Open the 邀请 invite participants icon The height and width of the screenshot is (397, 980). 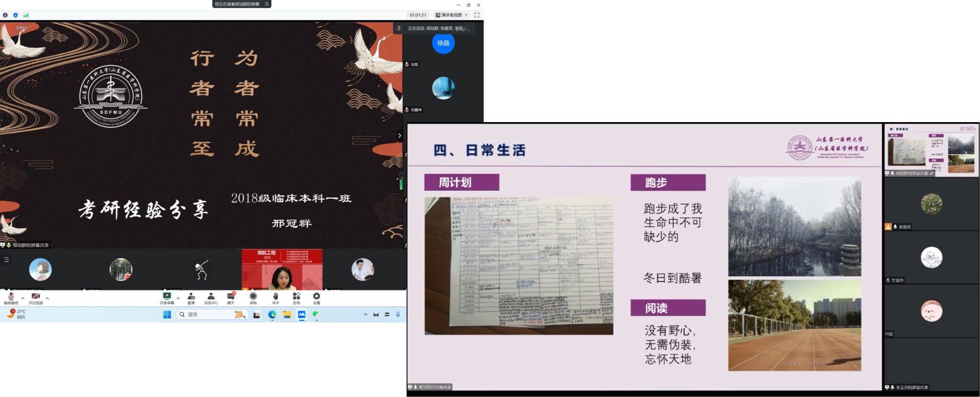[191, 297]
